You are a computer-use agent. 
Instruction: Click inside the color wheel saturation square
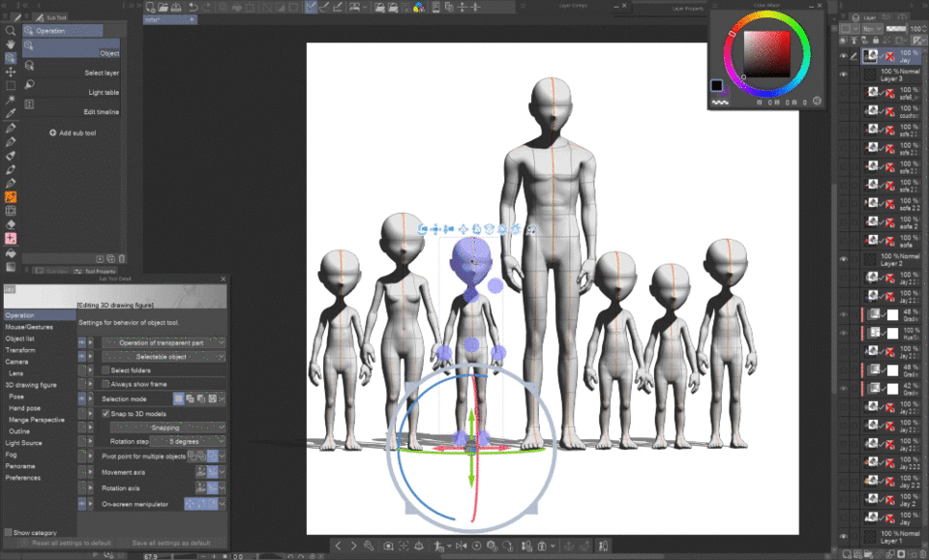766,54
